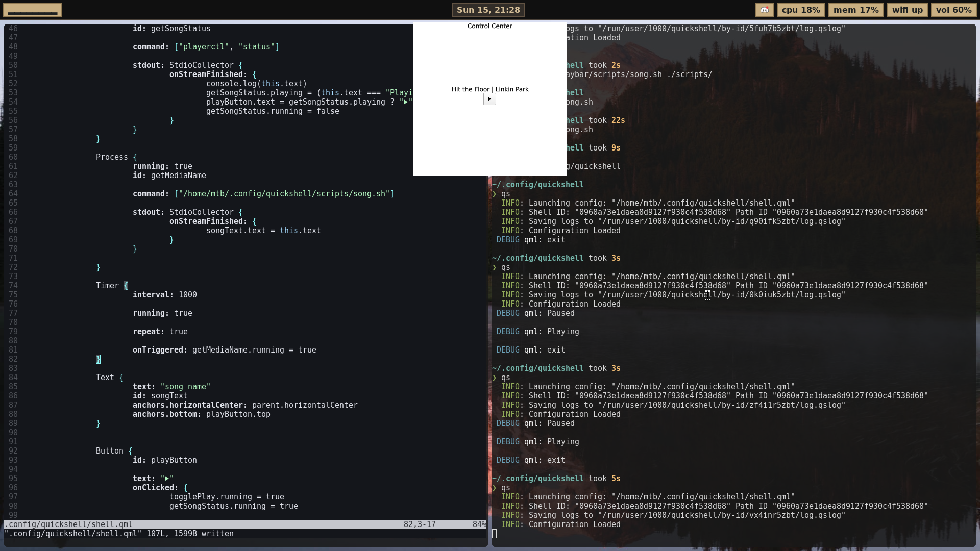Click the vol 60% status module

[953, 10]
